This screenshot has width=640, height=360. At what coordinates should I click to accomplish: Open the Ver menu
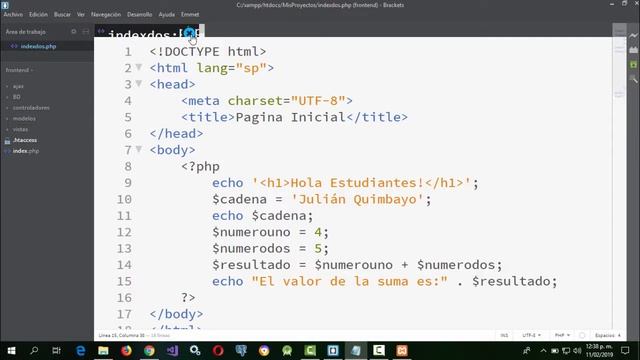81,14
